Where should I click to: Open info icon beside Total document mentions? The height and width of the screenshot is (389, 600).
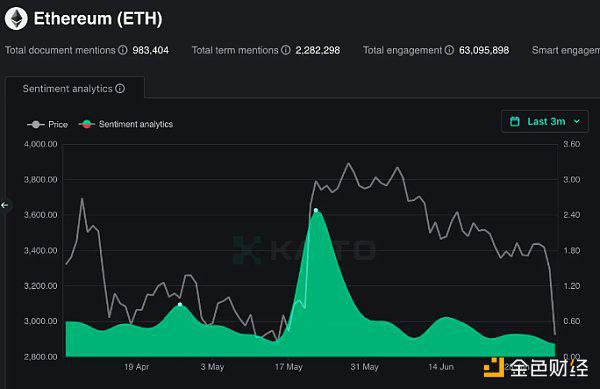(x=122, y=50)
